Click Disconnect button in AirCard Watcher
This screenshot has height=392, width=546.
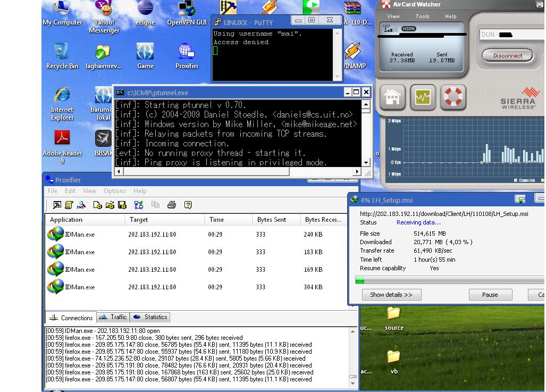507,55
